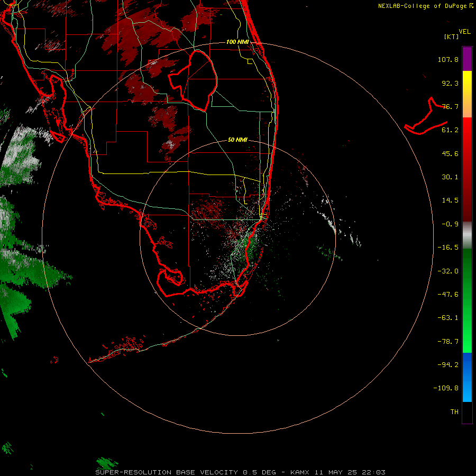Image resolution: width=476 pixels, height=476 pixels.
Task: Select the -63.1 velocity scale value
Action: click(448, 318)
